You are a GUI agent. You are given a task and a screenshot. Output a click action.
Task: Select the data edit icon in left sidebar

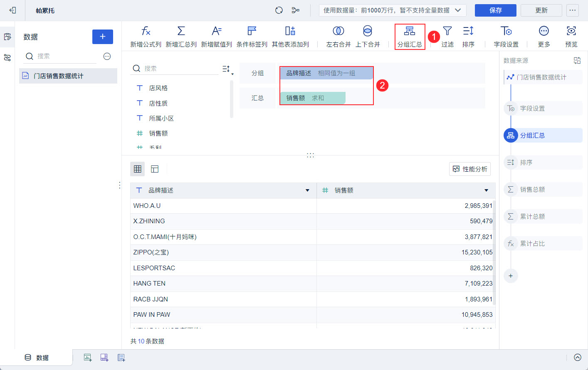7,37
